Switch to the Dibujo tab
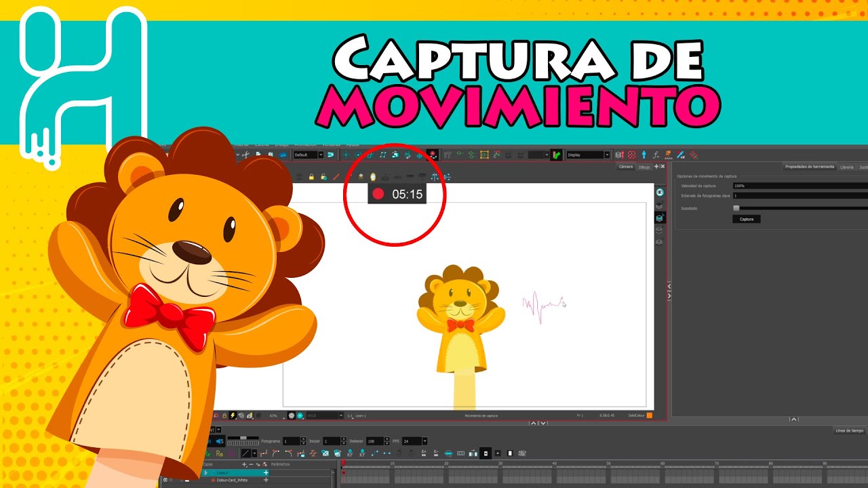868x488 pixels. [x=644, y=167]
